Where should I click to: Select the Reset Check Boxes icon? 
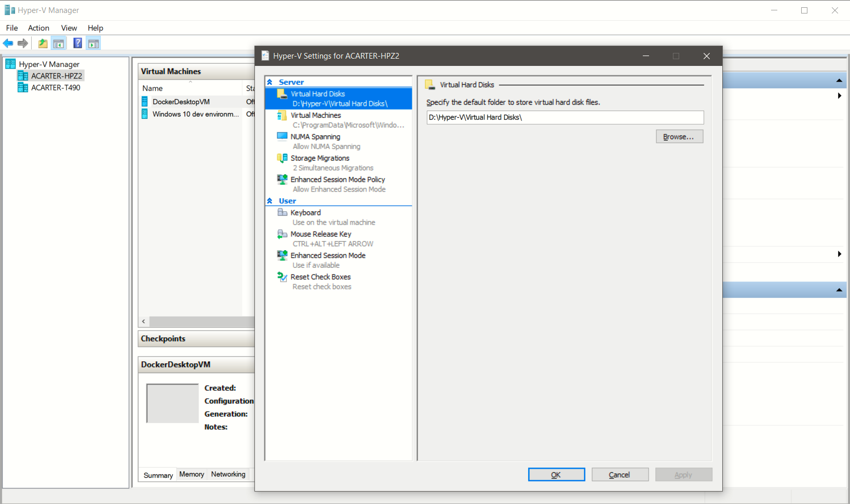282,277
